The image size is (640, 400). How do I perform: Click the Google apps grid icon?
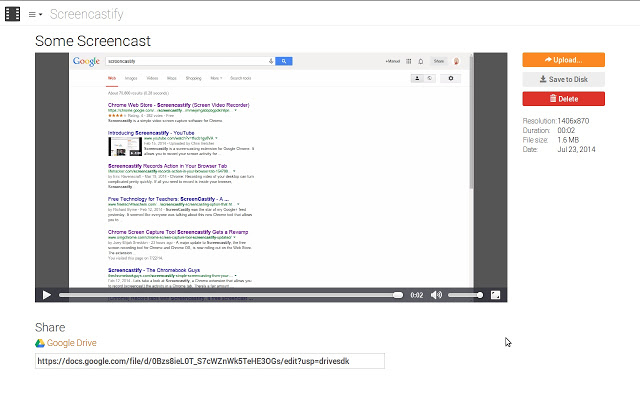coord(409,61)
